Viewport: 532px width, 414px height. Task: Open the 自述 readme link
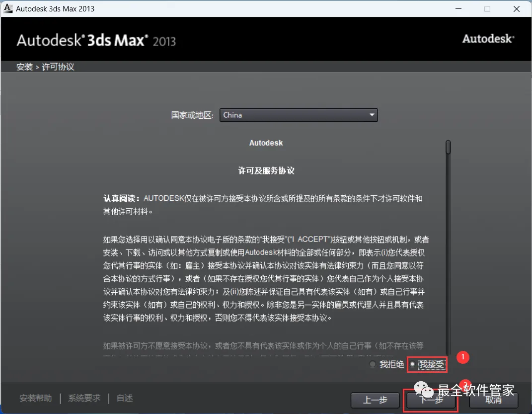[125, 398]
